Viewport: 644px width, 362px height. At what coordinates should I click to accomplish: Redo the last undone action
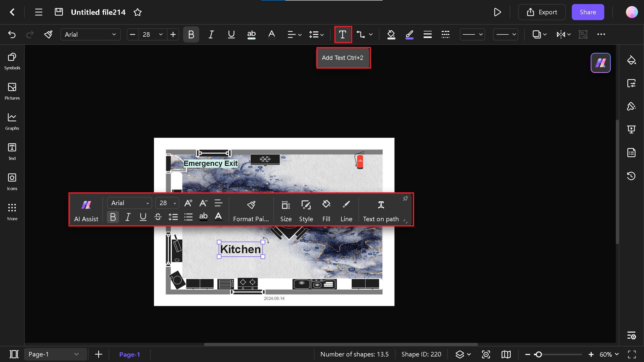tap(30, 34)
